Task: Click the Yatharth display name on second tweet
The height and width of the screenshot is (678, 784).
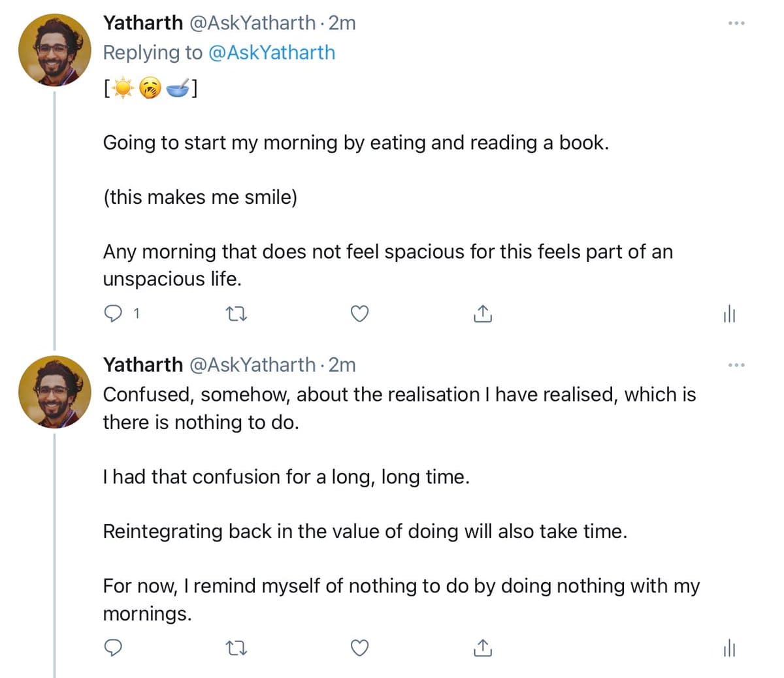Action: coord(142,364)
